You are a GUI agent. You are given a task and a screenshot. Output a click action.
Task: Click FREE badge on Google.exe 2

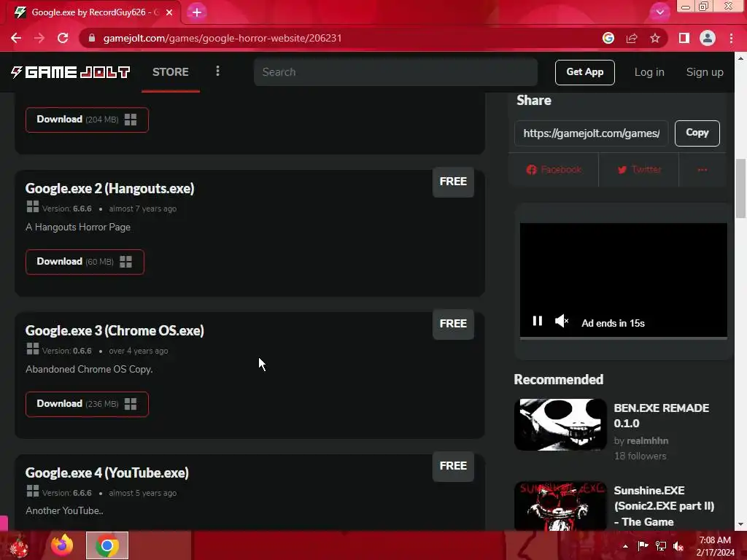point(453,182)
